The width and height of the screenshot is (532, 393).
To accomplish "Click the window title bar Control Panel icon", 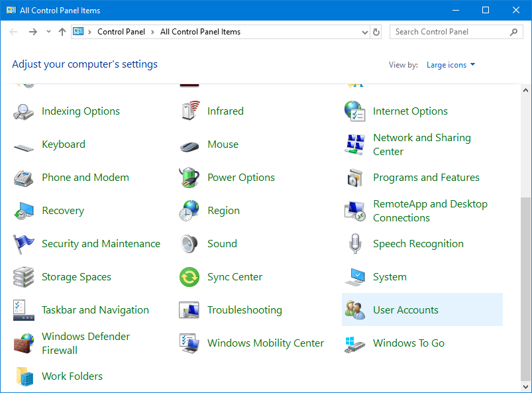I will (11, 10).
